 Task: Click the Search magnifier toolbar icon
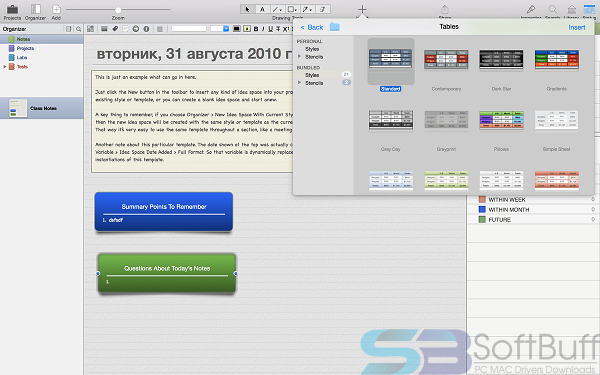[553, 9]
